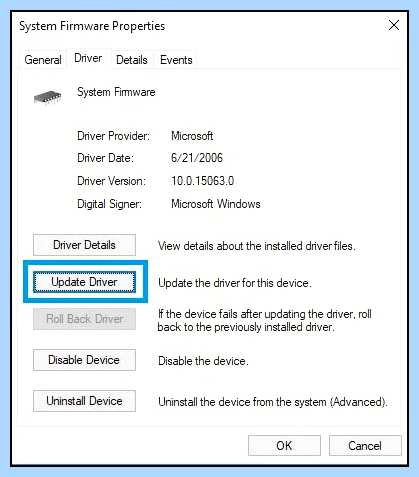Viewport: 419px width, 477px height.
Task: Confirm with the OK button
Action: click(x=284, y=446)
